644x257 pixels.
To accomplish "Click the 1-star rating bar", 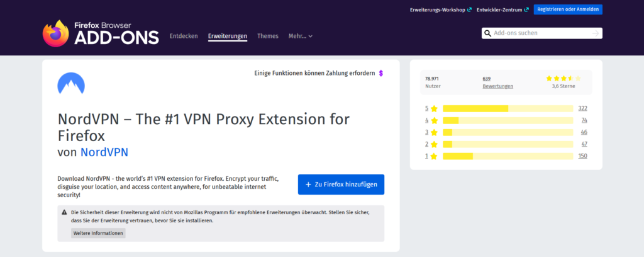I will pos(508,156).
